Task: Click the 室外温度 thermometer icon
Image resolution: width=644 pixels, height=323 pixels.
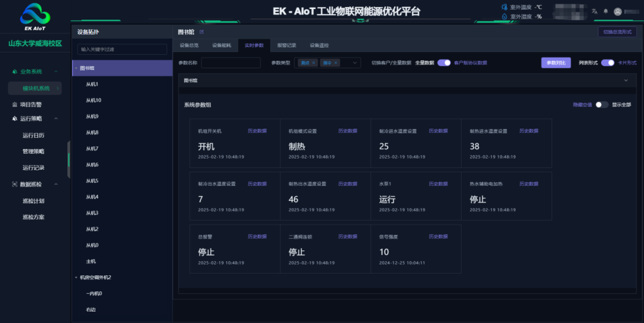Action: pyautogui.click(x=504, y=7)
